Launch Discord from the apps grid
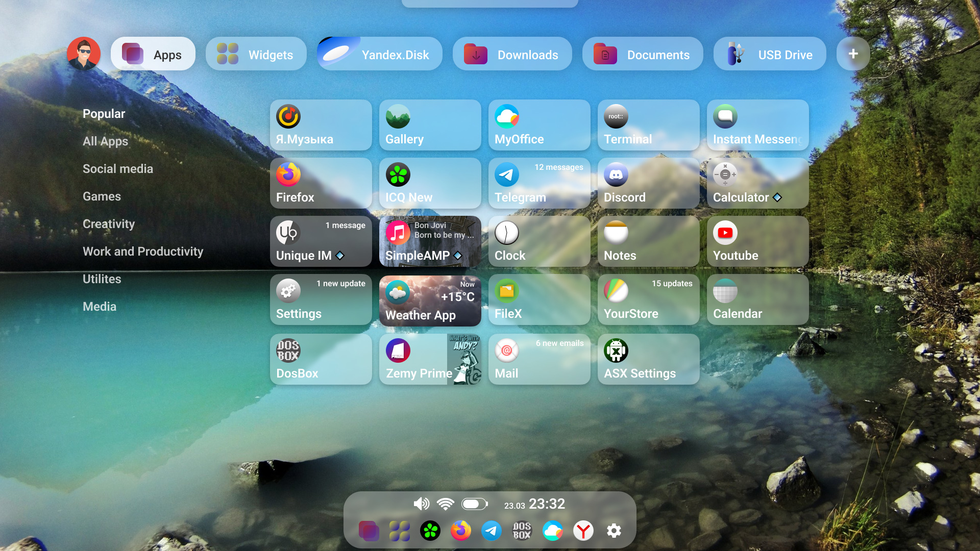This screenshot has width=980, height=551. coord(648,183)
